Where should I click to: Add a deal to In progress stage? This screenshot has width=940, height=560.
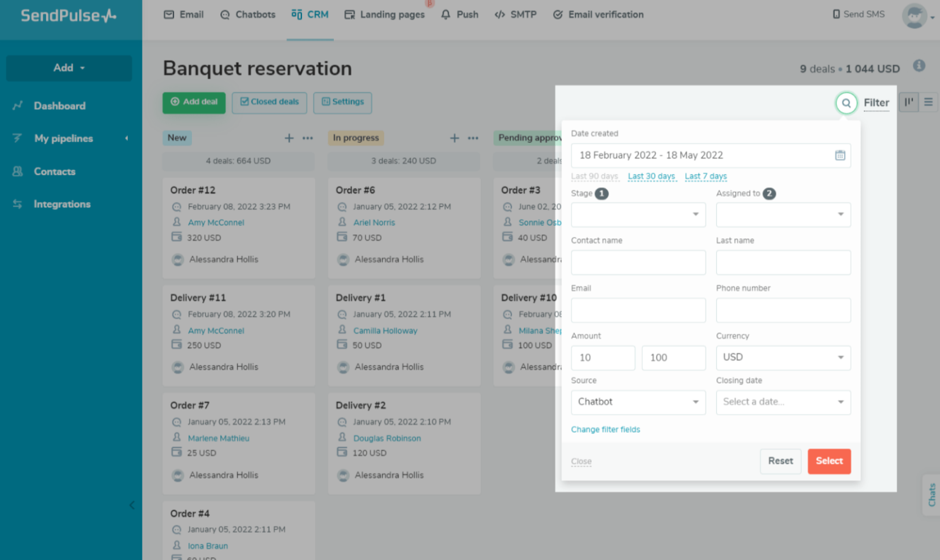pyautogui.click(x=455, y=138)
